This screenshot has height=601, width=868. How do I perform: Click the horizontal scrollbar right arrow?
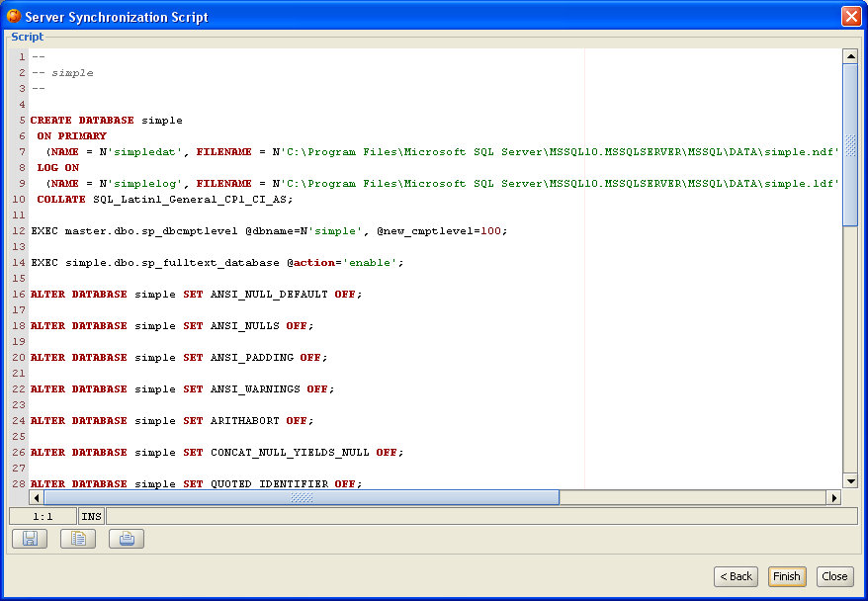[833, 497]
